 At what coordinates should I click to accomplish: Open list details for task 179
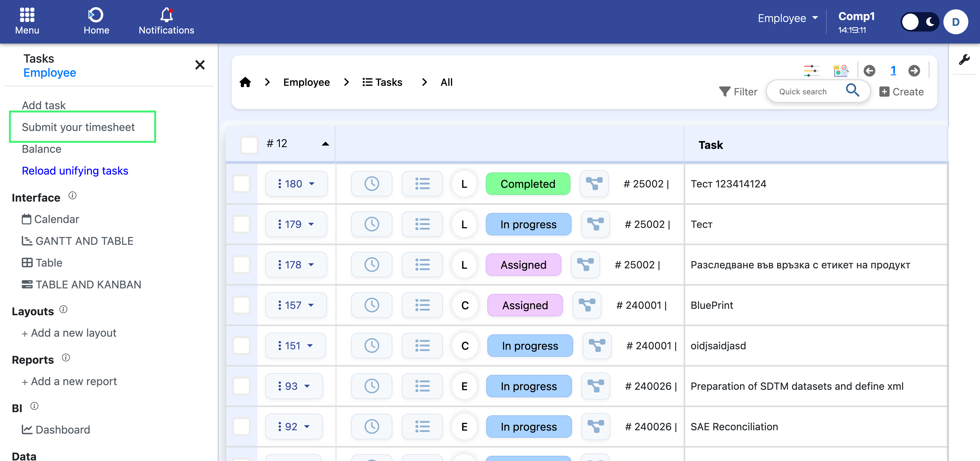[x=422, y=224]
